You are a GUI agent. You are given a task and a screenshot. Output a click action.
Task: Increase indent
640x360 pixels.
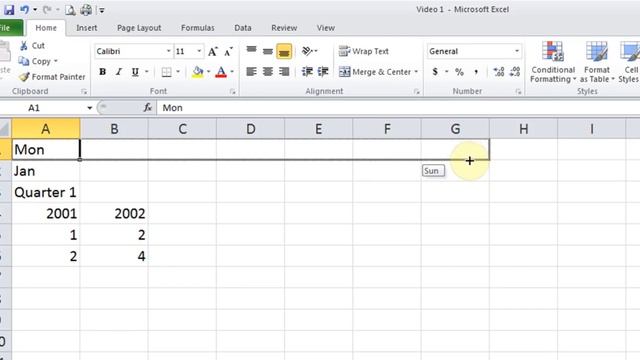coord(323,72)
